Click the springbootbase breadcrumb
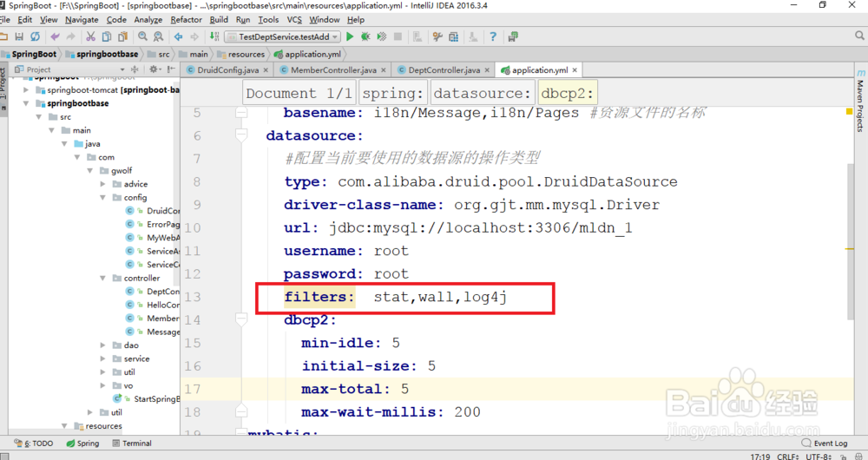868x460 pixels. point(102,54)
